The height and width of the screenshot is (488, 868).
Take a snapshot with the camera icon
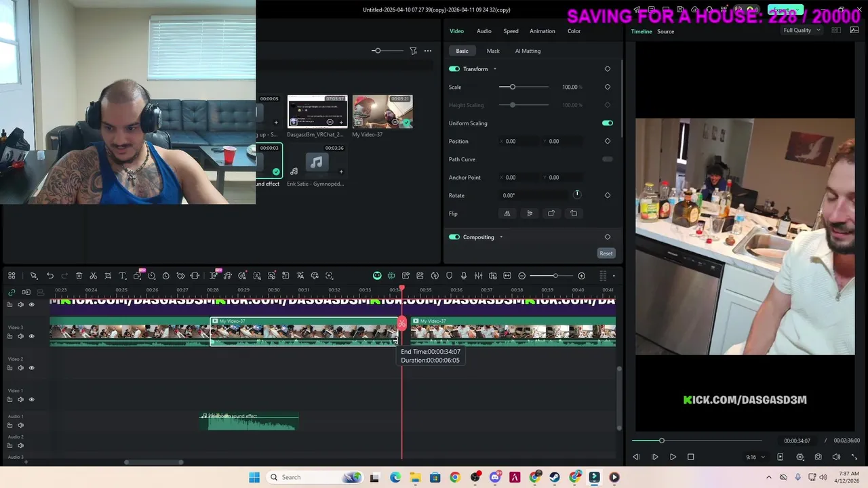818,457
